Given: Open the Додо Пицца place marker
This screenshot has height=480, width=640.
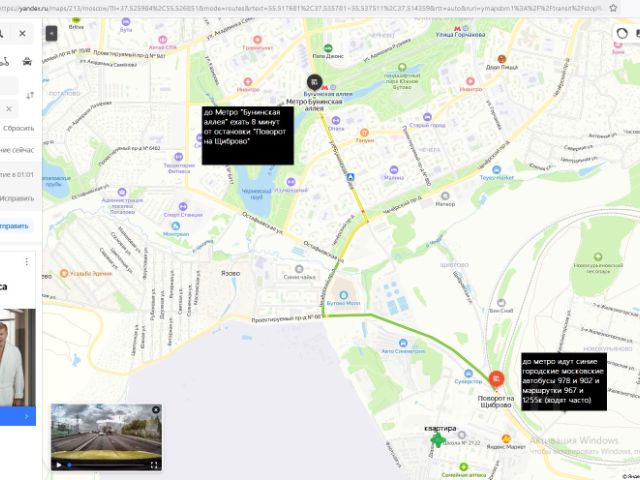Looking at the screenshot, I should click(502, 59).
